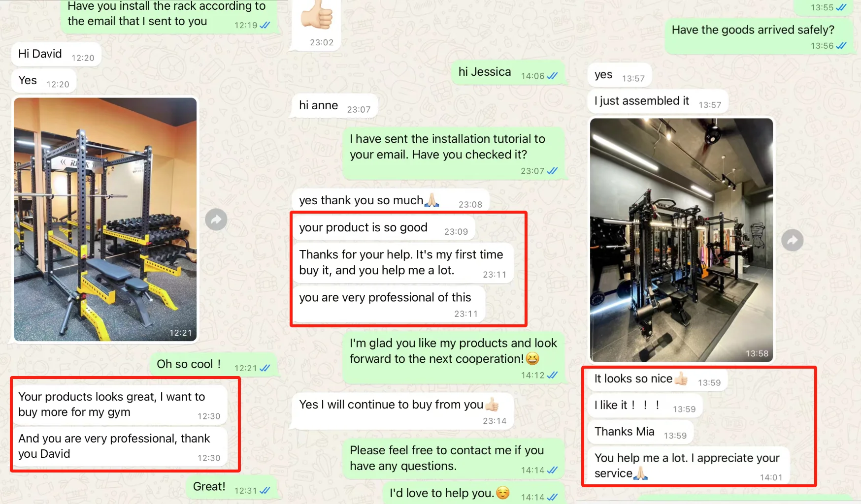
Task: Click the forward arrow beside dark gym photo
Action: 792,240
